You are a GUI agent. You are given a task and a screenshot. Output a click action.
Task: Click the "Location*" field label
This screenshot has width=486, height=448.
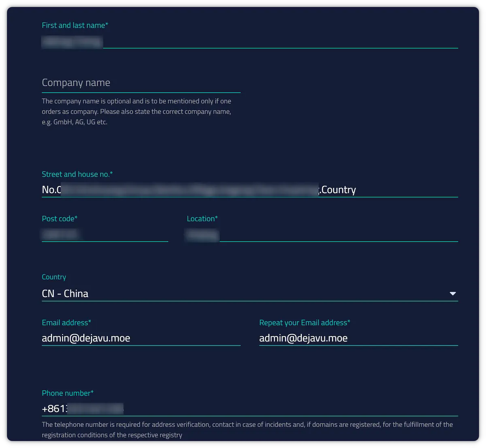coord(202,219)
